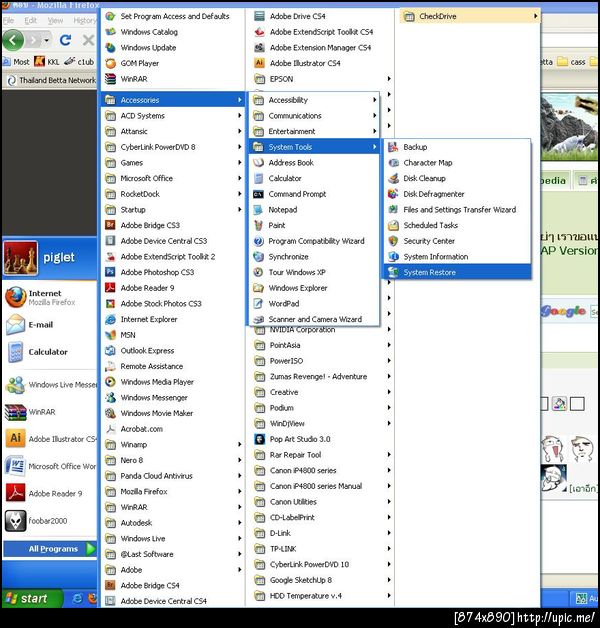
Task: Click the Address Book icon
Action: point(258,163)
